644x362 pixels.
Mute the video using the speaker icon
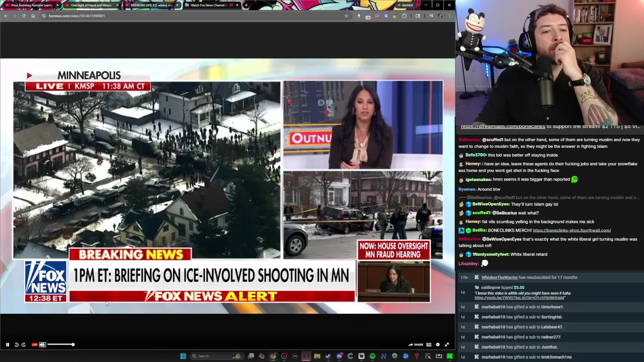[x=42, y=345]
